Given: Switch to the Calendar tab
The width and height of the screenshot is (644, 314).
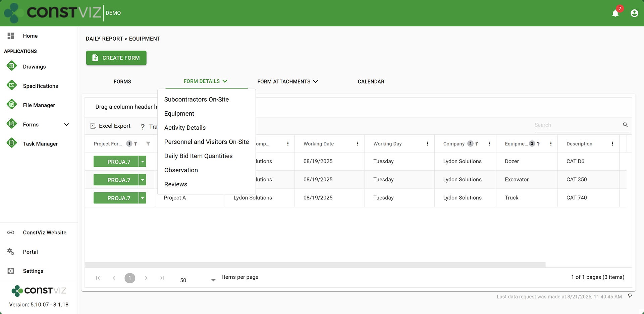Looking at the screenshot, I should [371, 81].
